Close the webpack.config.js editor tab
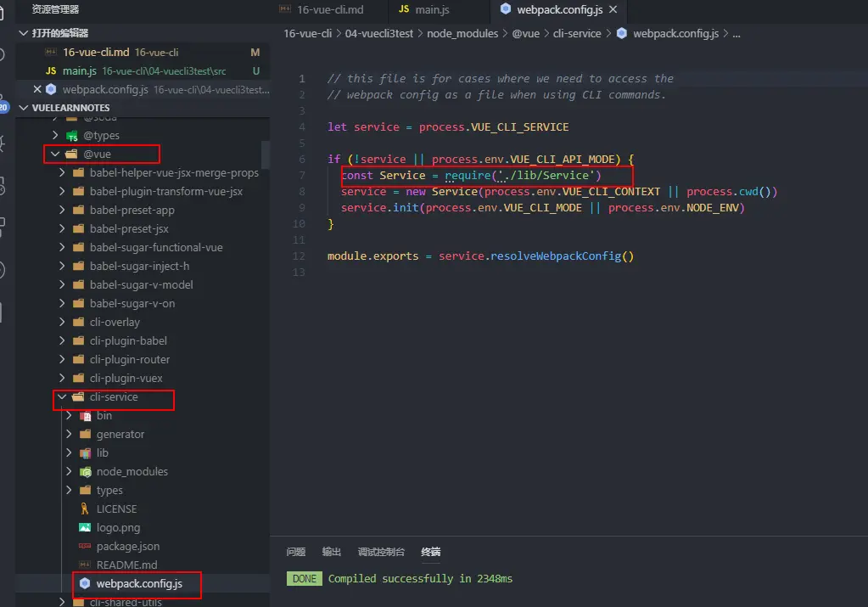 [613, 9]
